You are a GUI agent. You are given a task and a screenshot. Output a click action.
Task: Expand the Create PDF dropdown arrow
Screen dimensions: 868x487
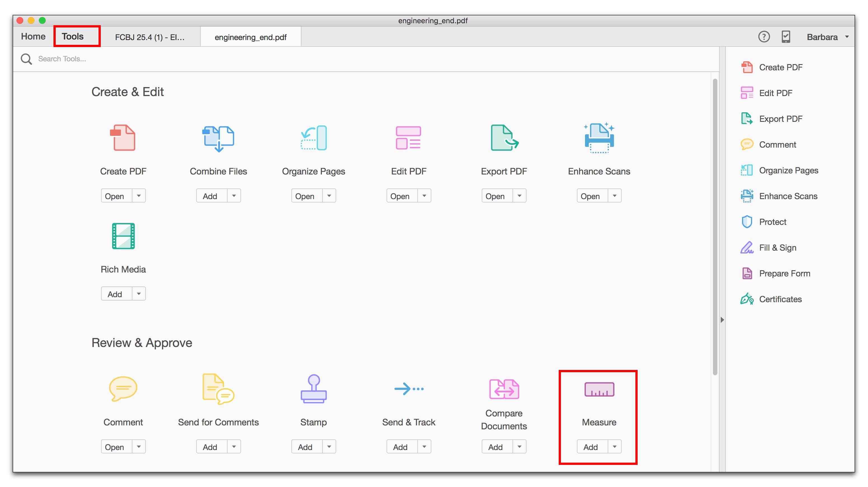[x=138, y=196]
